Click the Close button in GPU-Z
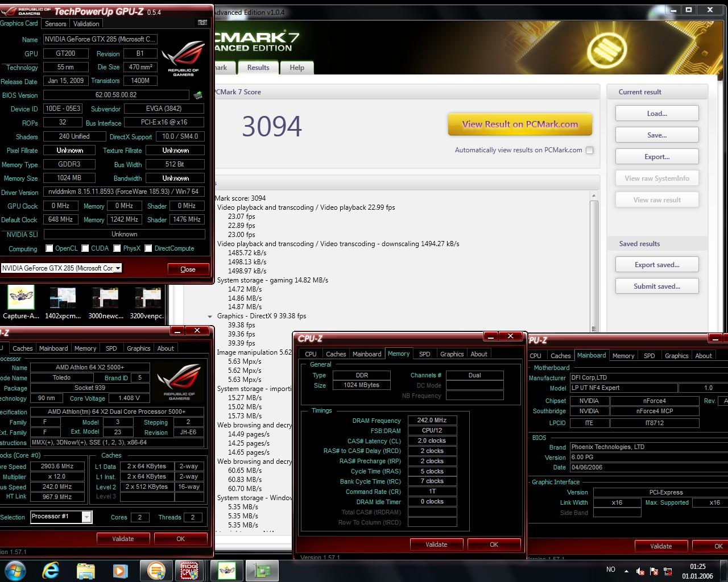This screenshot has height=582, width=728. [x=188, y=269]
